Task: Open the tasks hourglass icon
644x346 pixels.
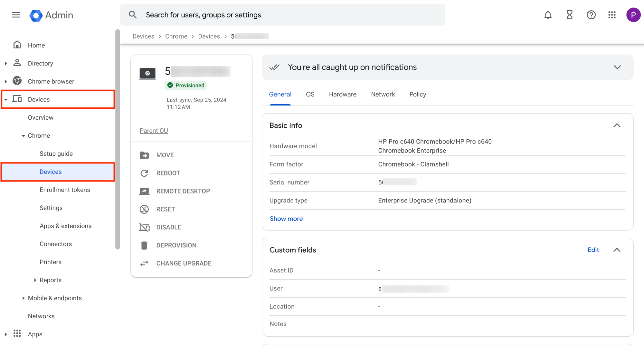Action: (569, 15)
